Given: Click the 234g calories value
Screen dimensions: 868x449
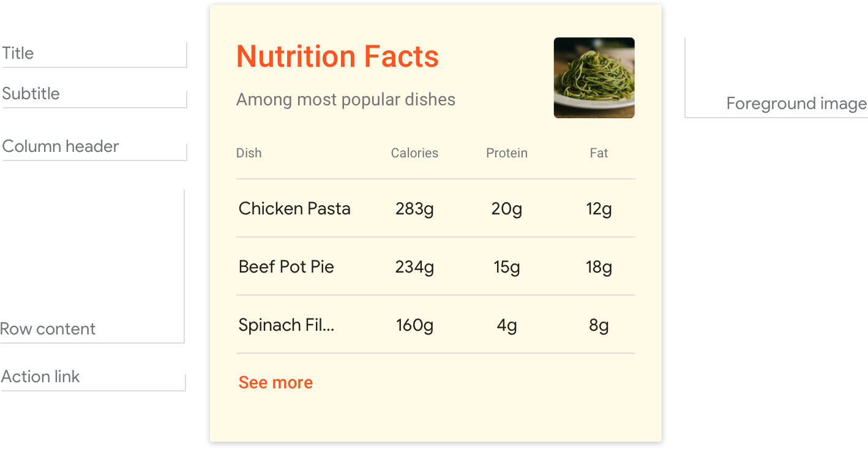Looking at the screenshot, I should 414,267.
